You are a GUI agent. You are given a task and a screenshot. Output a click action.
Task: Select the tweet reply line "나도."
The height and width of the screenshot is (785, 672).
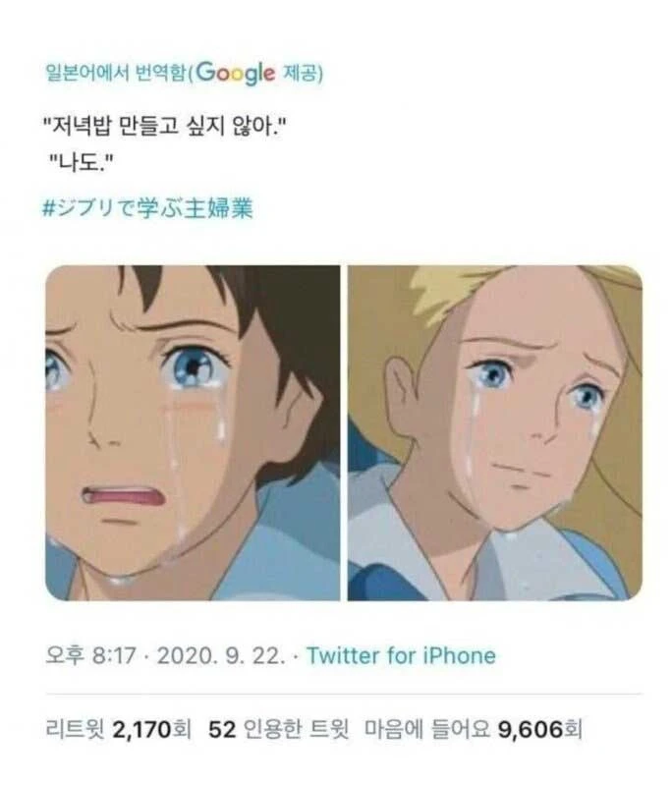(84, 163)
